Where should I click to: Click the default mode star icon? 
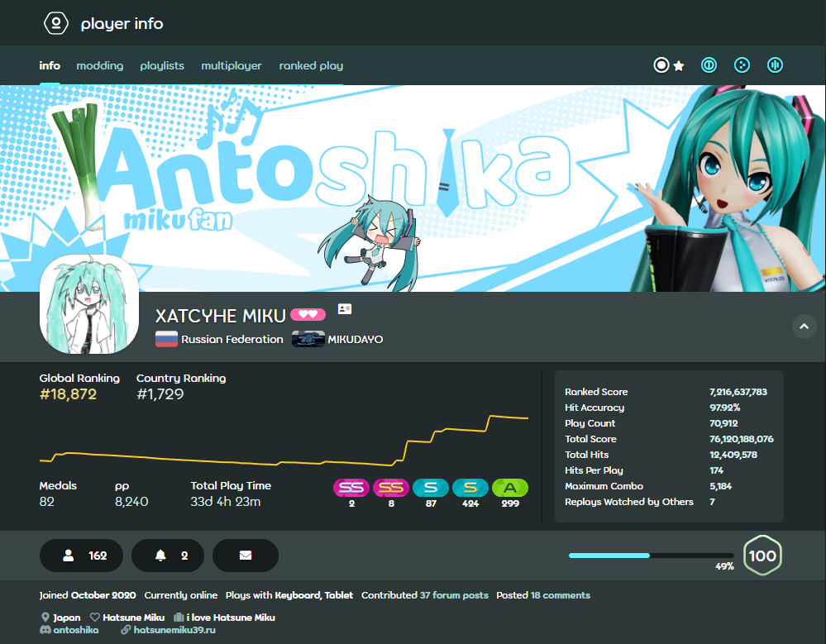tap(679, 66)
